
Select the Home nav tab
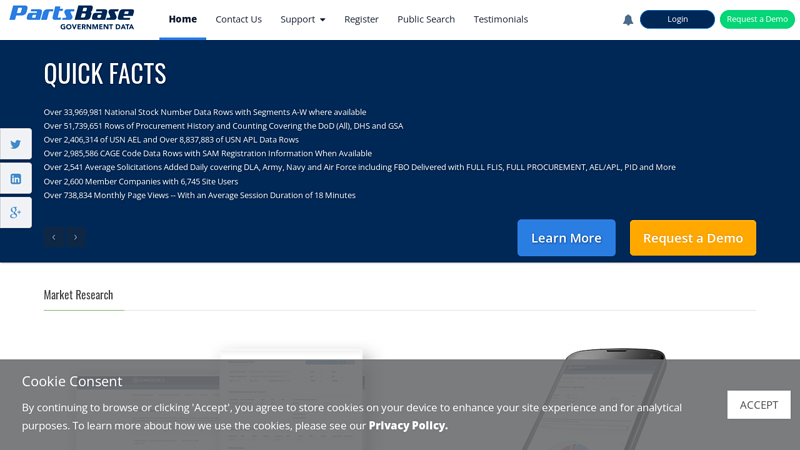(183, 19)
